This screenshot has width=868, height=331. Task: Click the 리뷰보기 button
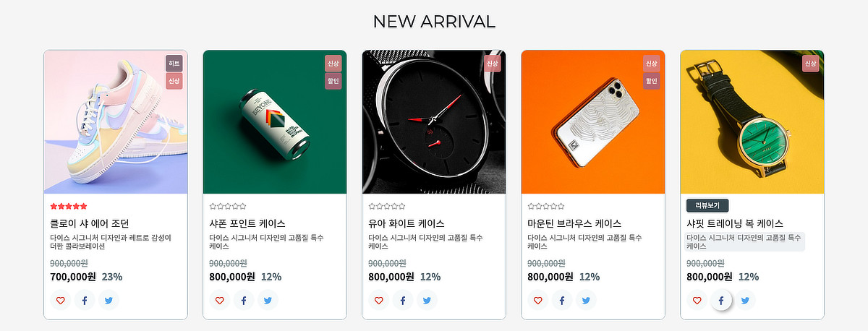[x=707, y=206]
